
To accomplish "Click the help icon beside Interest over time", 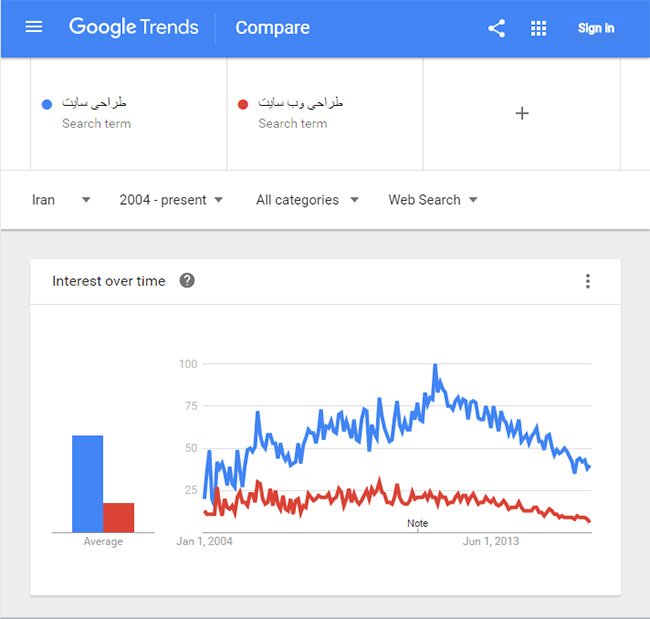I will point(187,281).
